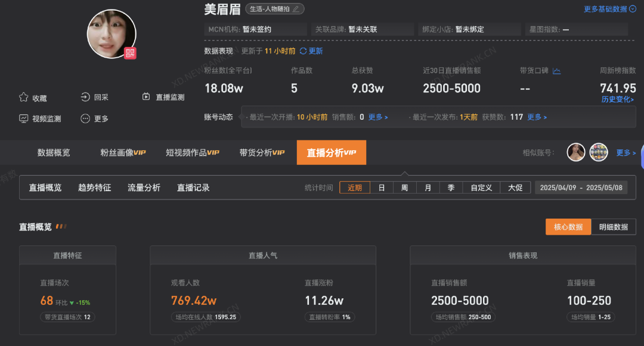Click 星图指数 field

click(576, 30)
